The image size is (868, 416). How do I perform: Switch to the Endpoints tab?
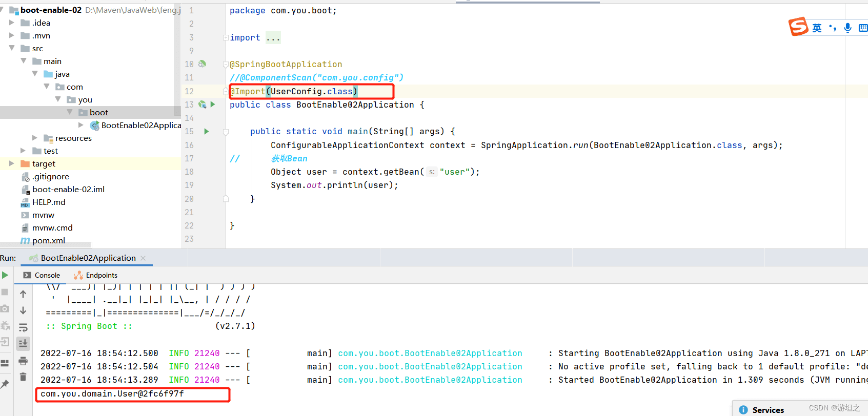tap(96, 275)
